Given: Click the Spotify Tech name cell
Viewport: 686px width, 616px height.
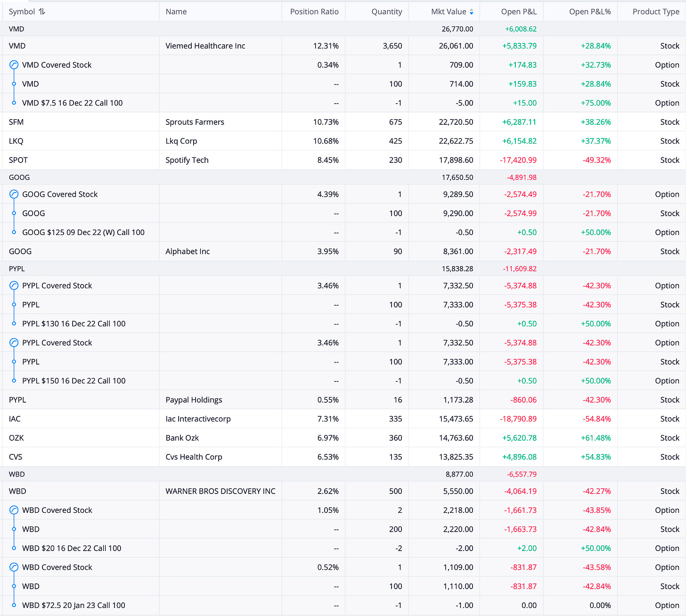Looking at the screenshot, I should pos(187,160).
